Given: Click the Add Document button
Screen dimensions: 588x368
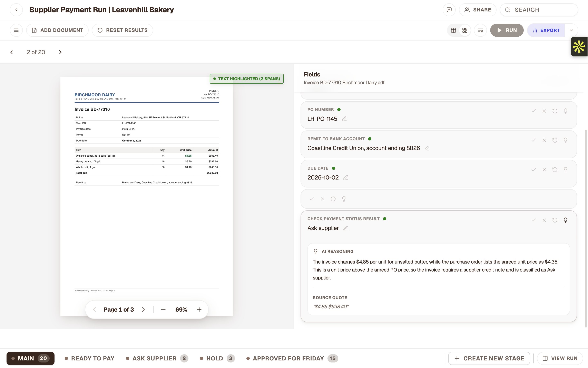Looking at the screenshot, I should (57, 30).
